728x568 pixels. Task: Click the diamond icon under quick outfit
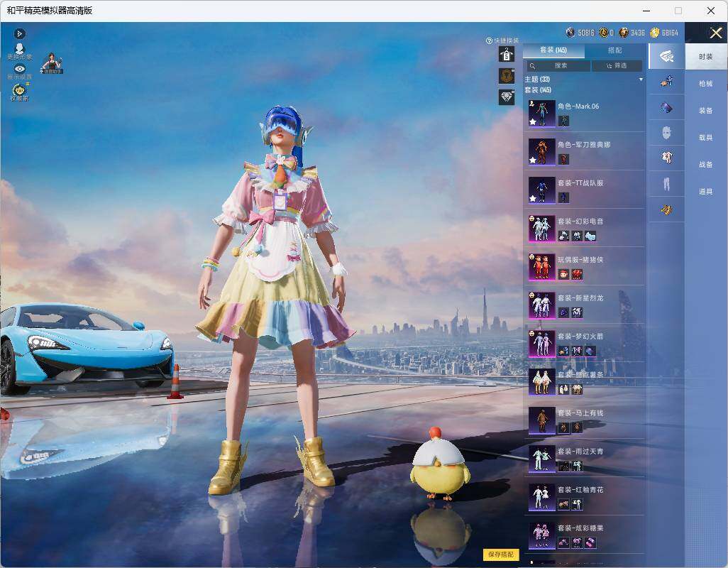(507, 97)
